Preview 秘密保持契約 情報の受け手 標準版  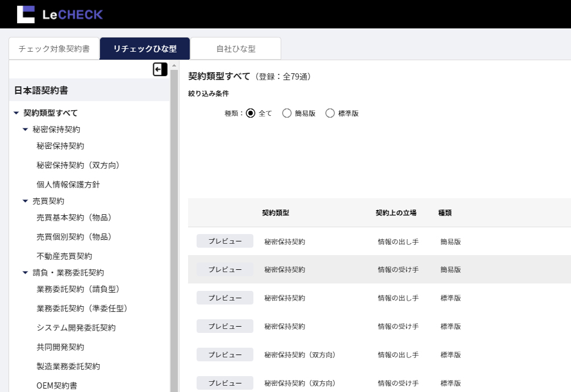pos(224,326)
